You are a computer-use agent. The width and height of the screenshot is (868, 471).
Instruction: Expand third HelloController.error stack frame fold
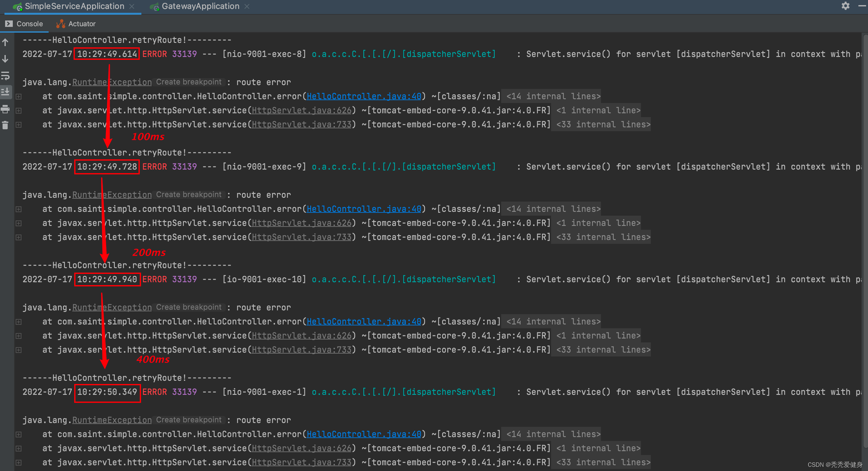[x=19, y=322]
